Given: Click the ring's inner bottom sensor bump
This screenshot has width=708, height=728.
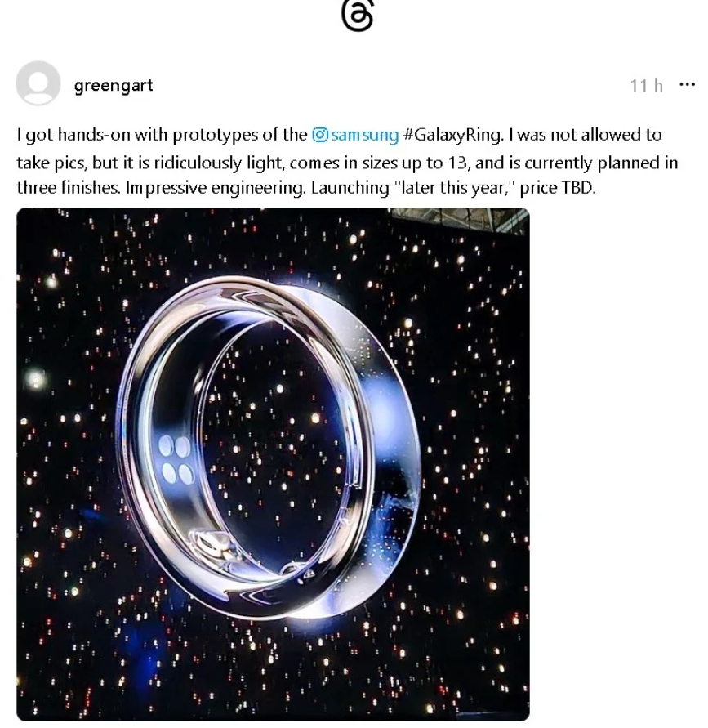Looking at the screenshot, I should click(x=213, y=546).
